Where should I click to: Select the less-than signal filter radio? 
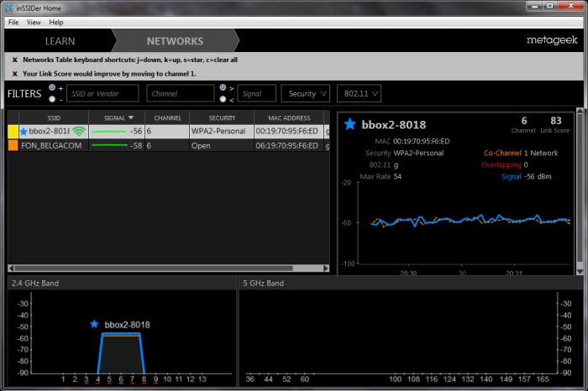pyautogui.click(x=223, y=99)
